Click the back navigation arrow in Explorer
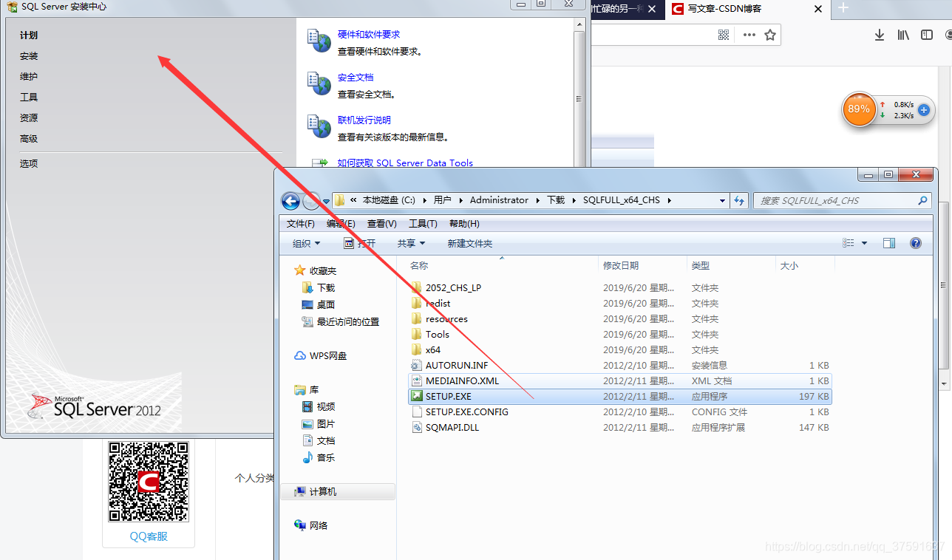The image size is (952, 560). pyautogui.click(x=290, y=200)
